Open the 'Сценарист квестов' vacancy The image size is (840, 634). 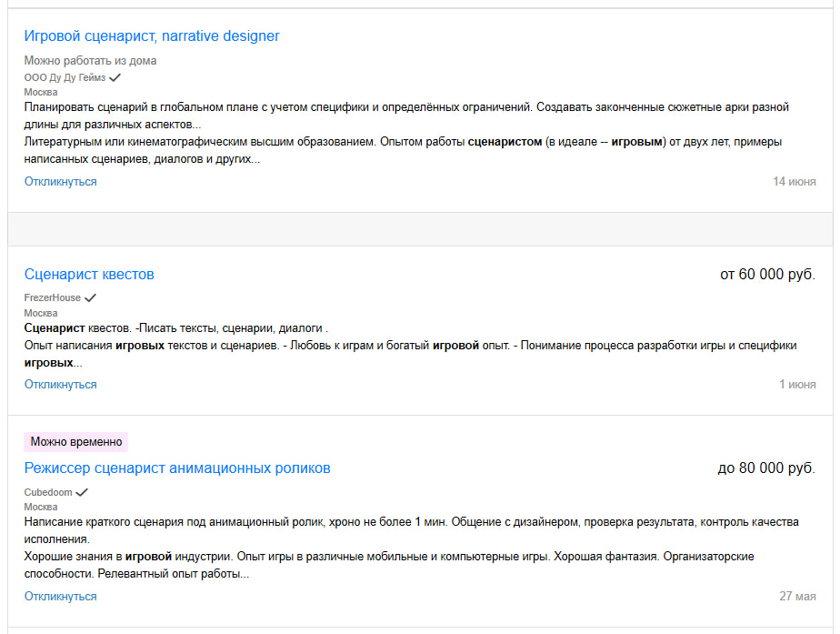[89, 275]
